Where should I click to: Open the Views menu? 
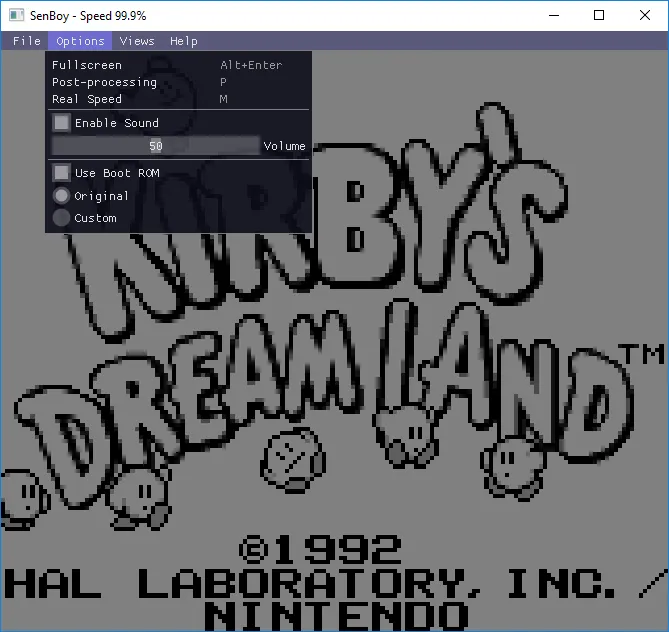pyautogui.click(x=137, y=41)
